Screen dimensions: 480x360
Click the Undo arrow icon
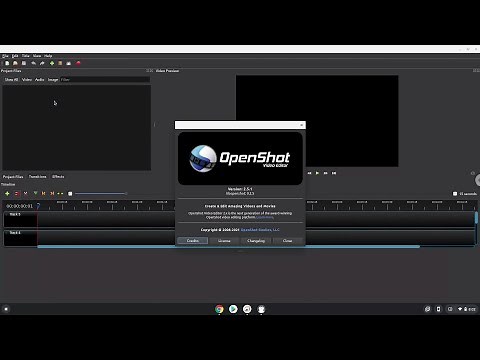(33, 63)
